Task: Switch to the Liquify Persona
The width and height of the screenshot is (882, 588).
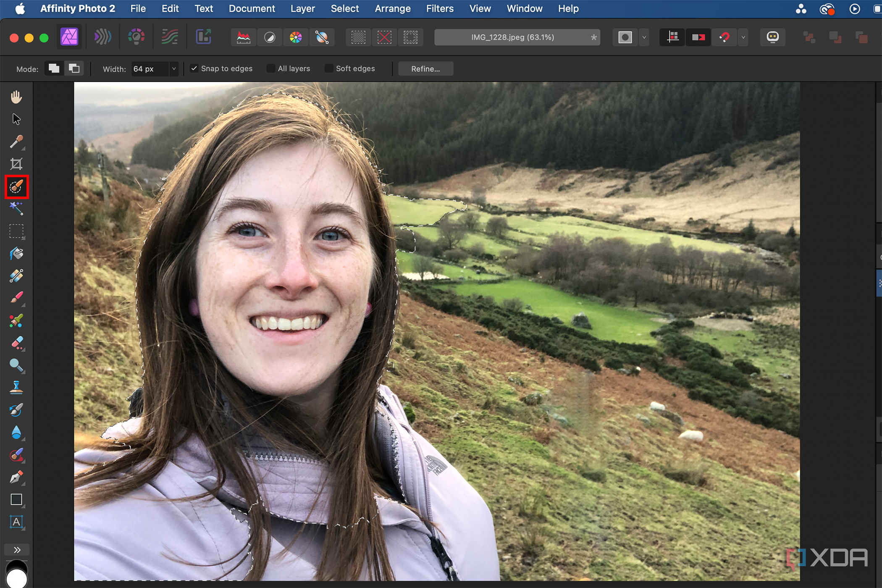Action: 102,37
